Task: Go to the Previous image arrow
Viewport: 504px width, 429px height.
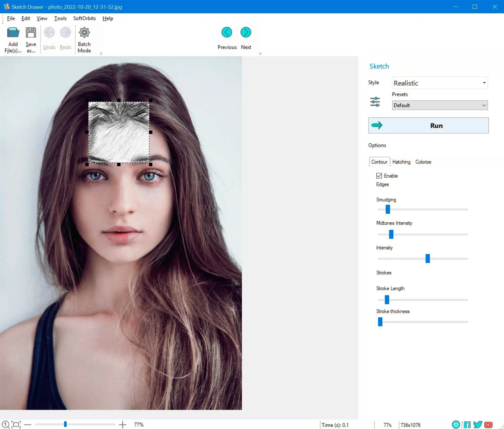Action: tap(227, 32)
